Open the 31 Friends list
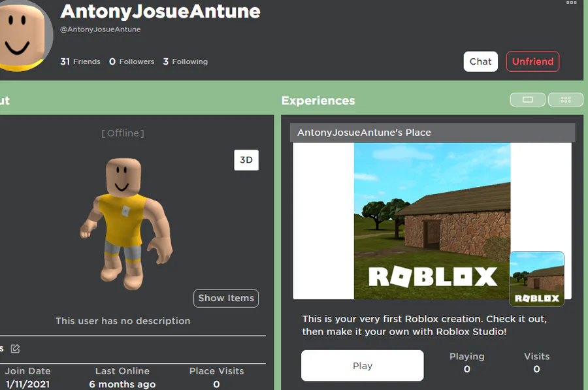Viewport: 588px width, 390px height. pyautogui.click(x=80, y=61)
